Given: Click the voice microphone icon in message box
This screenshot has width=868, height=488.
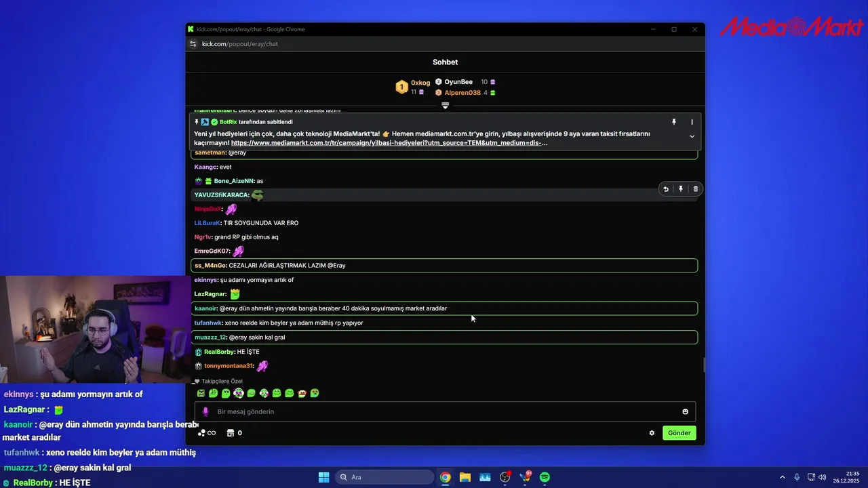Looking at the screenshot, I should 205,411.
